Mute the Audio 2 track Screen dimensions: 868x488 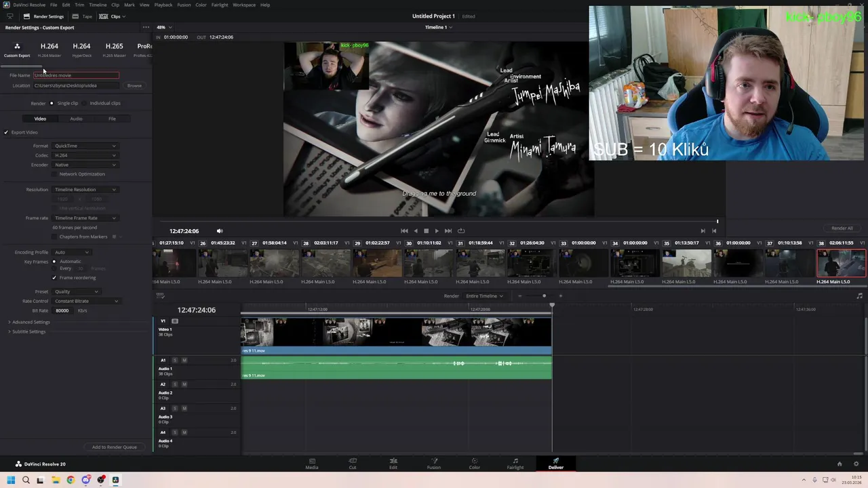pos(184,384)
